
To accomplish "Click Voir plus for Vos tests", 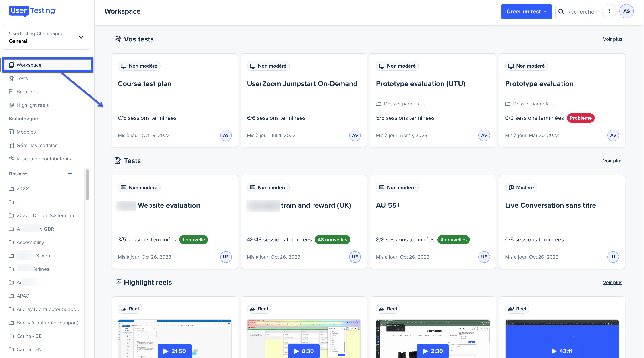I will [x=612, y=39].
